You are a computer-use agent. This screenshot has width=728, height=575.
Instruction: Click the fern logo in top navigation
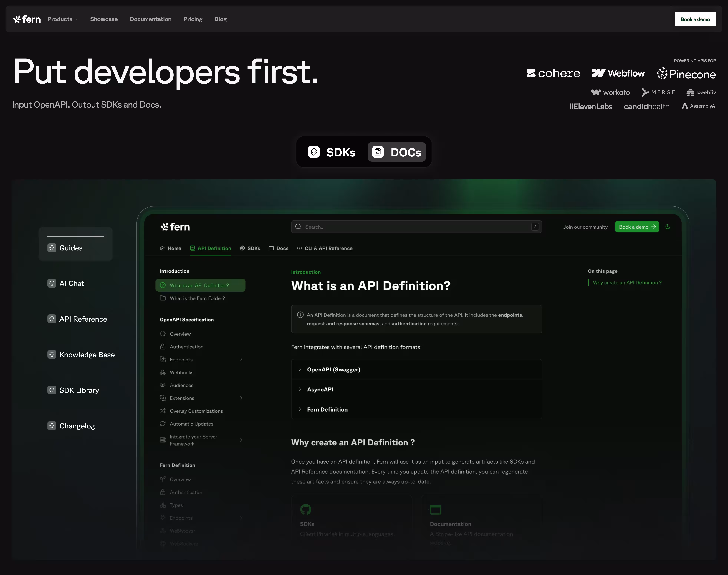27,19
